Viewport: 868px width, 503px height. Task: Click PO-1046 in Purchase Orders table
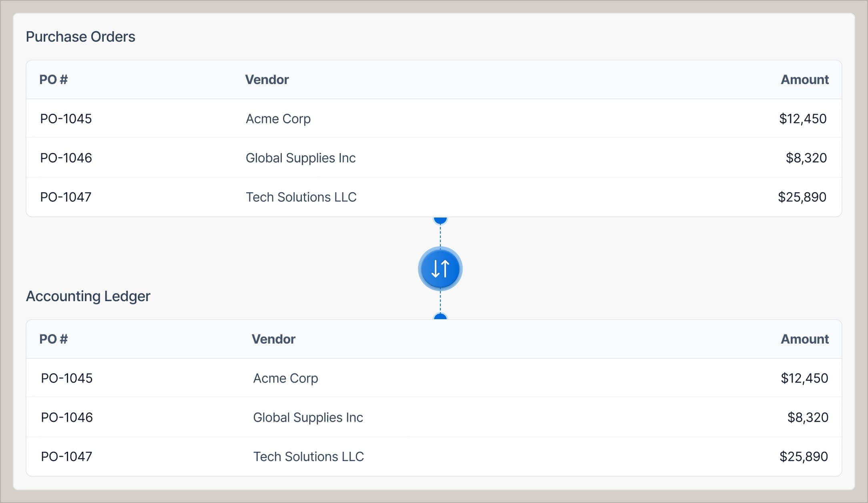tap(66, 158)
